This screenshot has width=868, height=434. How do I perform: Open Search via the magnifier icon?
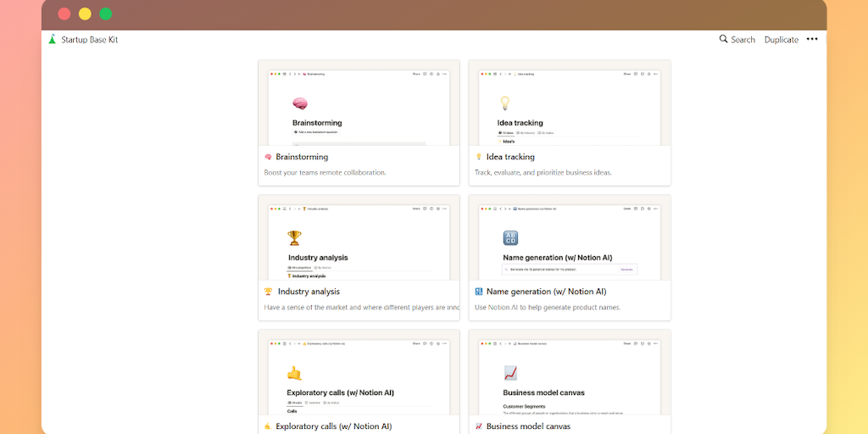pos(723,39)
